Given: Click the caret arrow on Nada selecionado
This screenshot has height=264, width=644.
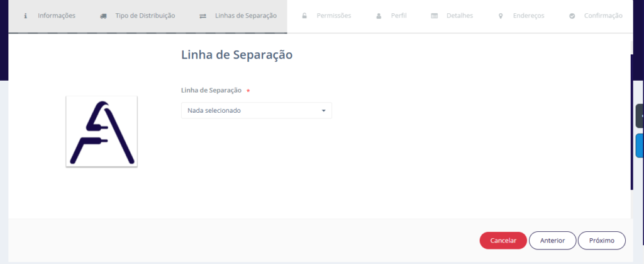Looking at the screenshot, I should [x=323, y=111].
